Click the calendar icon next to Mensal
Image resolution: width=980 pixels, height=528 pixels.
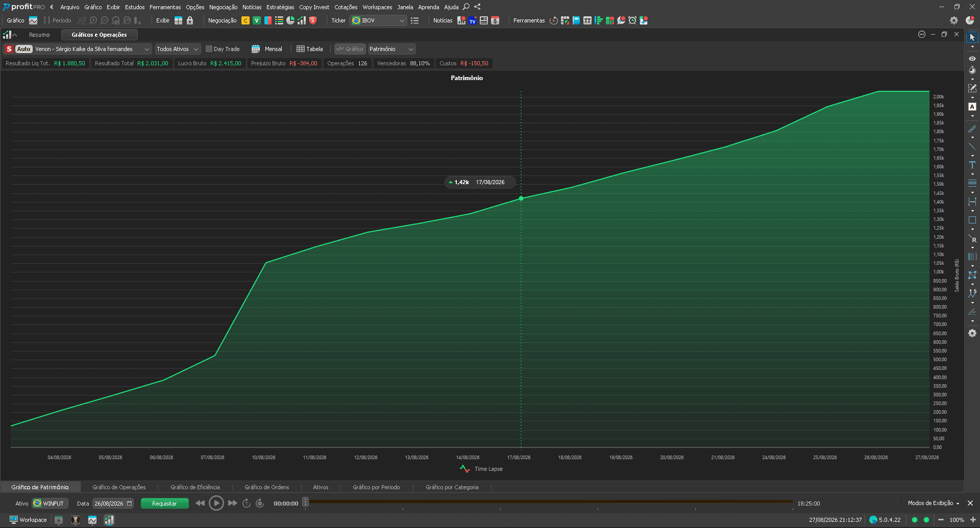[x=256, y=49]
